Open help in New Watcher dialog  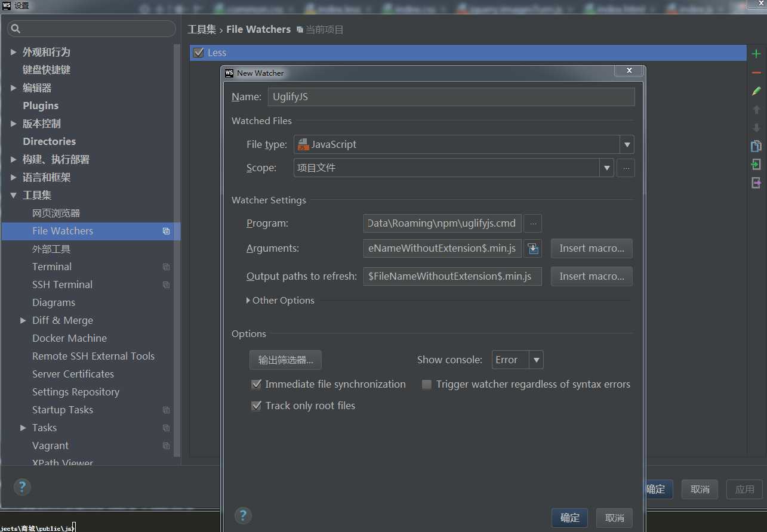(243, 516)
